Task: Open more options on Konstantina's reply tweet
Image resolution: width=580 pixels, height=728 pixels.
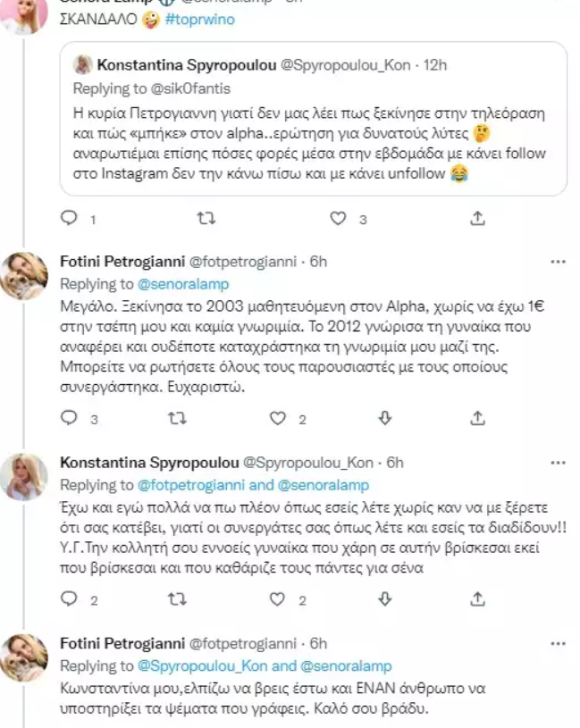Action: [558, 463]
